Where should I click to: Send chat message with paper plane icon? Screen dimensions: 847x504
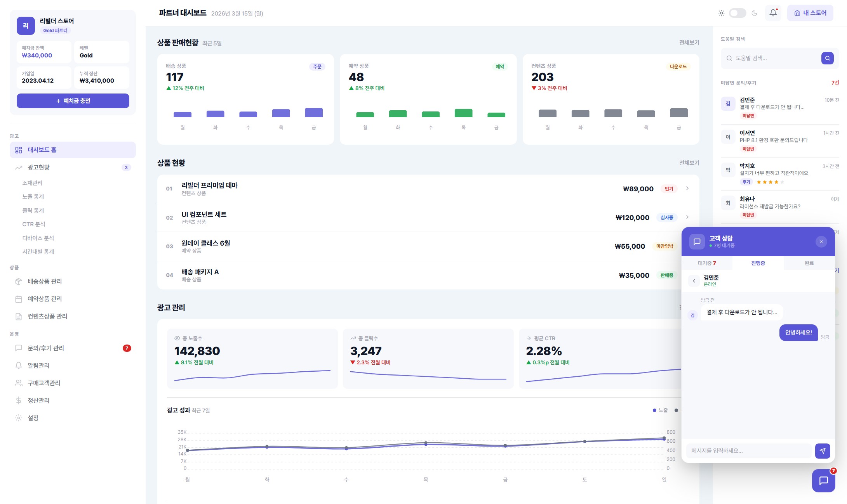point(822,450)
